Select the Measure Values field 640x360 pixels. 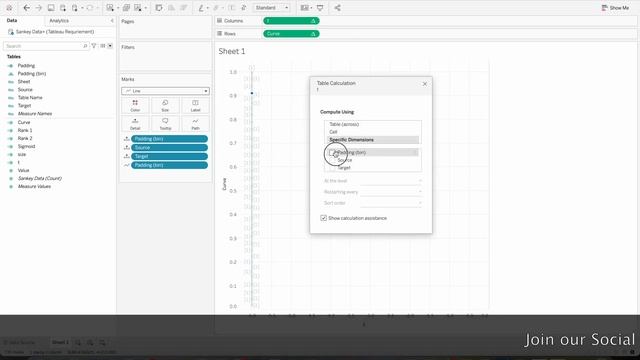[x=34, y=187]
